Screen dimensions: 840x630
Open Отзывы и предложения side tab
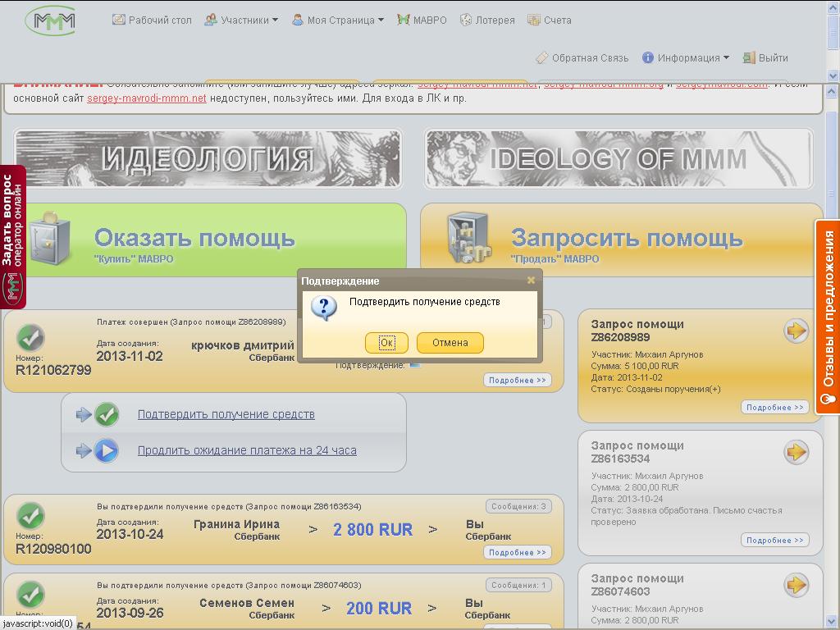(x=827, y=317)
